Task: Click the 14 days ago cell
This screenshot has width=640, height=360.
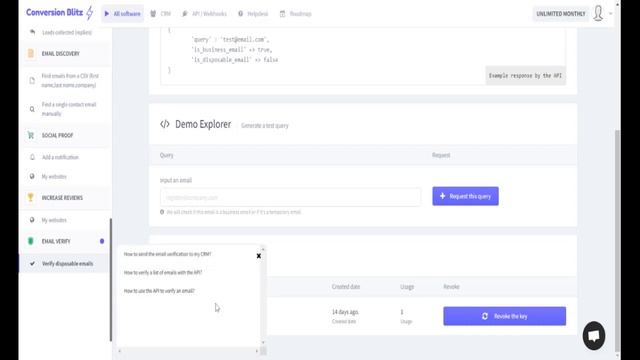Action: 345,312
